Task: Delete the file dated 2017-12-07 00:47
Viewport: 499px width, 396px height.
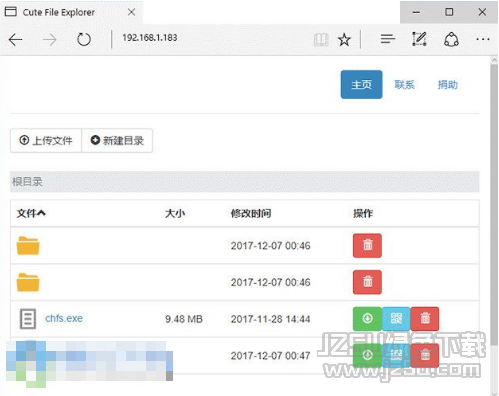Action: (x=425, y=355)
